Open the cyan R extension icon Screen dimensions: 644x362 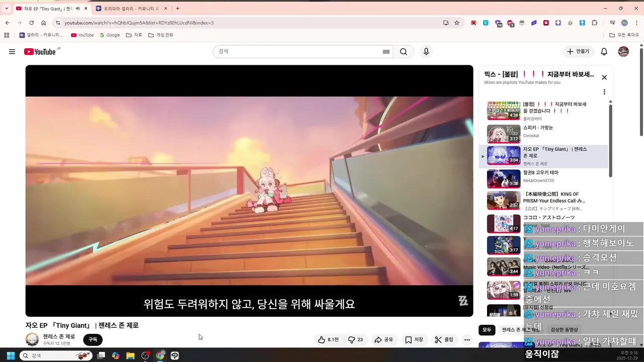click(x=486, y=23)
